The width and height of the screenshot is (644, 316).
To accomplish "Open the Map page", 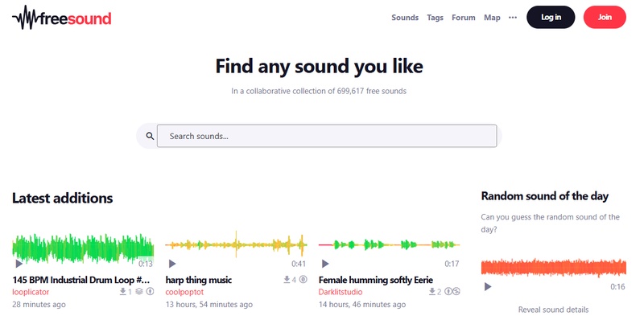I will click(x=492, y=18).
